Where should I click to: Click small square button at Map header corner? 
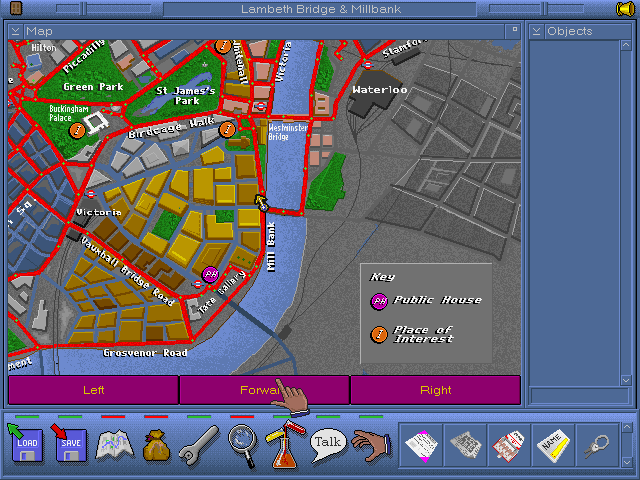pos(514,29)
